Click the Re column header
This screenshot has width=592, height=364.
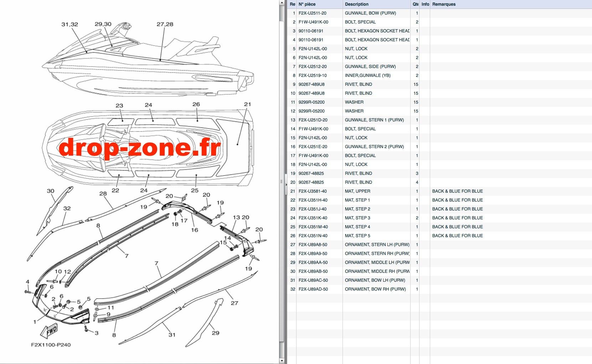292,4
